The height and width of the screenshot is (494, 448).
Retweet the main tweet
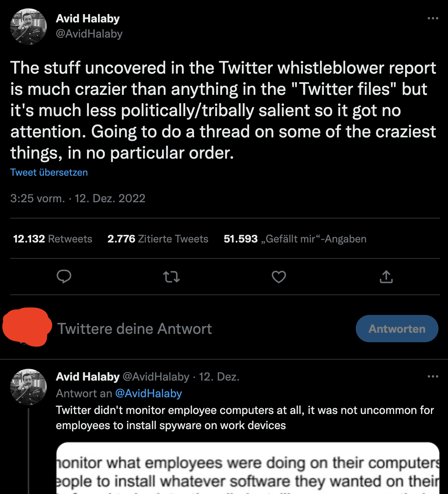171,277
